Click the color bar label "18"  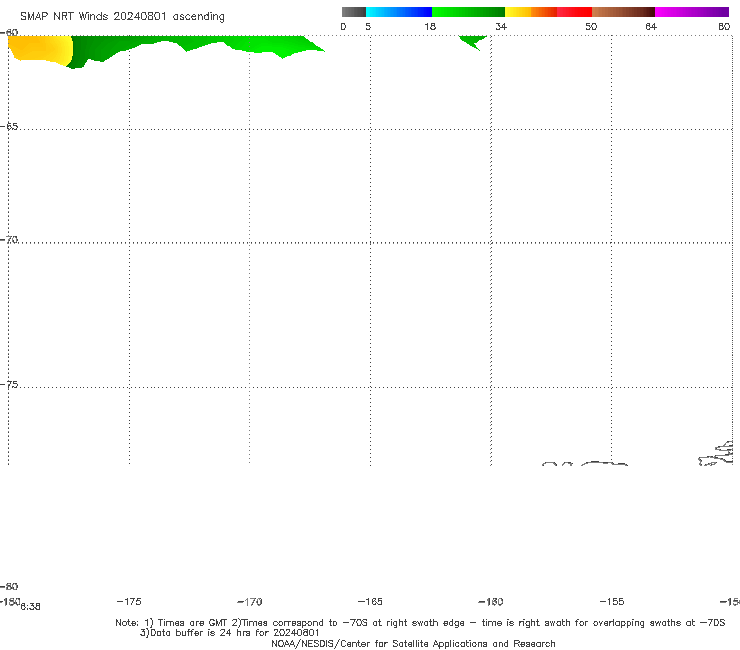(x=430, y=26)
